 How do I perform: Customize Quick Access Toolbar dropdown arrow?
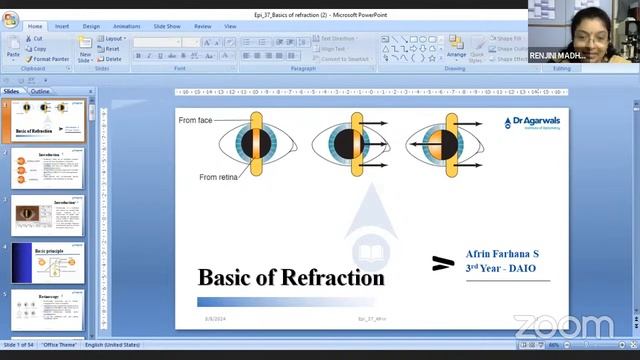pyautogui.click(x=46, y=80)
